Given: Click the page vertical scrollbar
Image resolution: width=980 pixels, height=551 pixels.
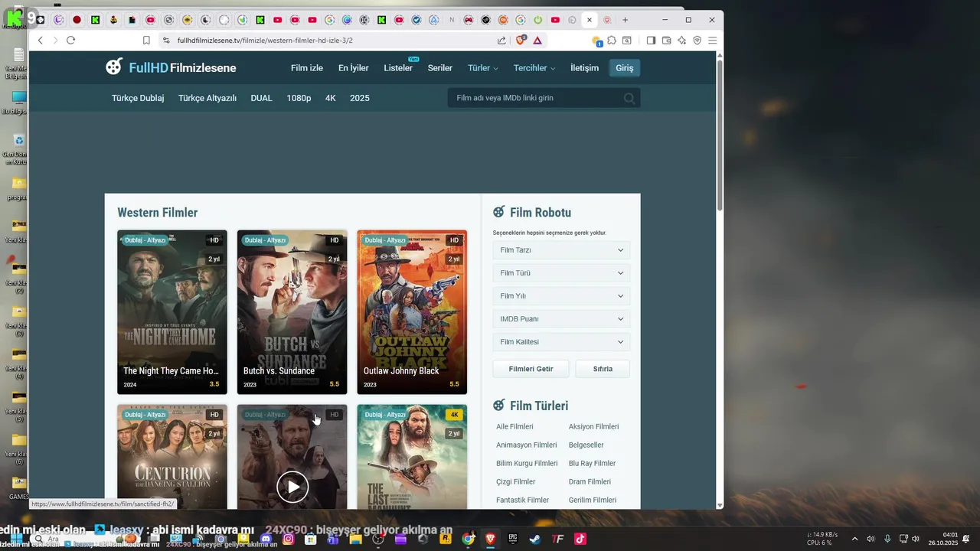Looking at the screenshot, I should coord(720,134).
